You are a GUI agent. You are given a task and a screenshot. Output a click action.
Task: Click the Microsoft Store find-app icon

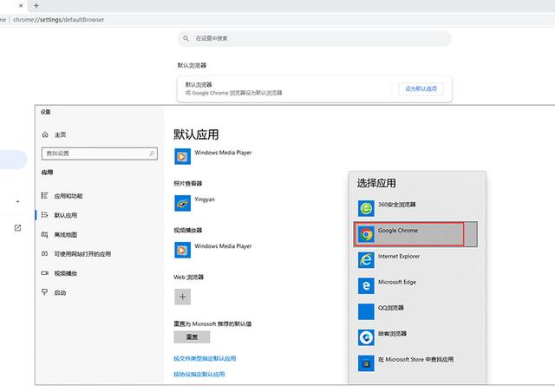pos(366,362)
